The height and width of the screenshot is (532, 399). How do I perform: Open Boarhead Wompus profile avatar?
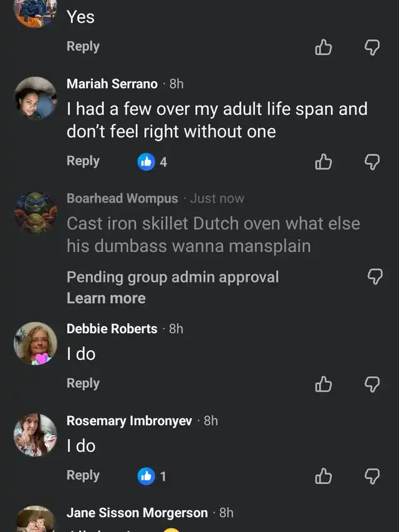[36, 213]
